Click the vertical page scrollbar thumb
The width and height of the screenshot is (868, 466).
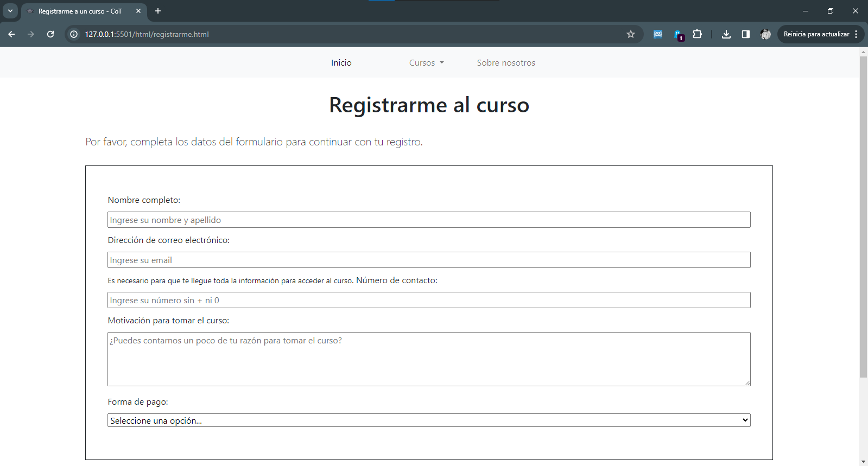tap(863, 217)
